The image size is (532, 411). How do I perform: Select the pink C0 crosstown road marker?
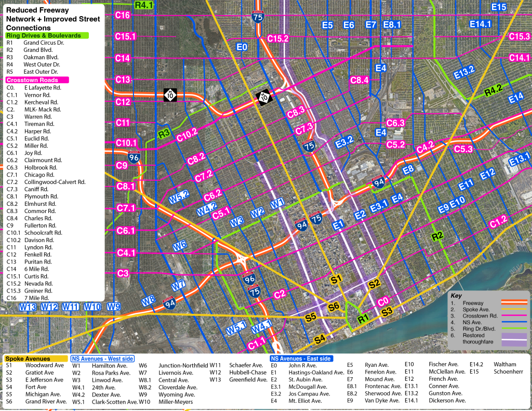383,301
